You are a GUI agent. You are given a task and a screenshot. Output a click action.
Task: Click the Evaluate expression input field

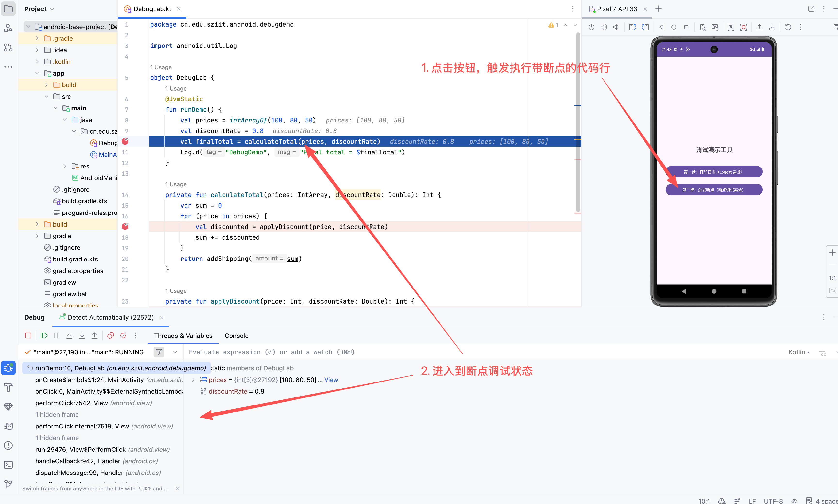(484, 352)
